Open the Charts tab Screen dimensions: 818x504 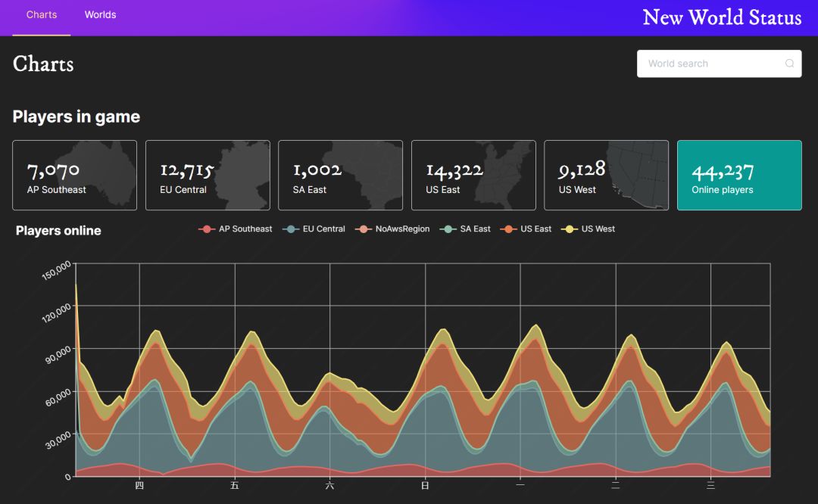pos(42,15)
